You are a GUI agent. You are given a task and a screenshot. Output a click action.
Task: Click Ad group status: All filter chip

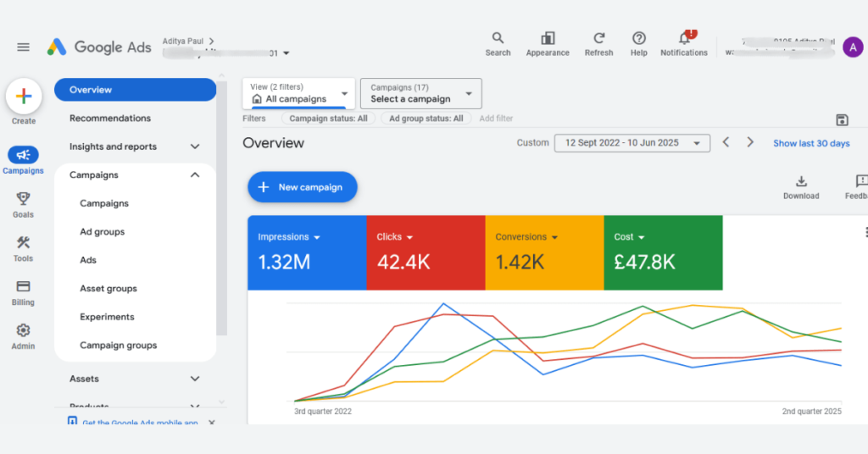[426, 119]
